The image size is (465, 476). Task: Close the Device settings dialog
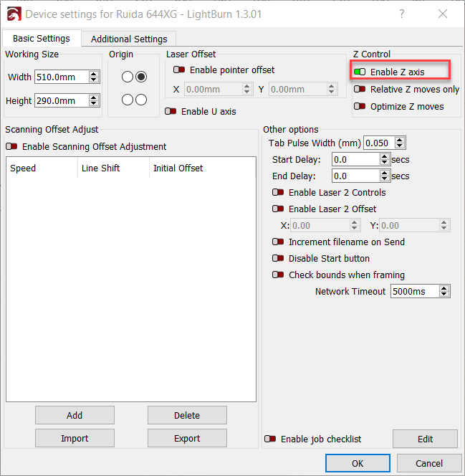click(x=443, y=14)
